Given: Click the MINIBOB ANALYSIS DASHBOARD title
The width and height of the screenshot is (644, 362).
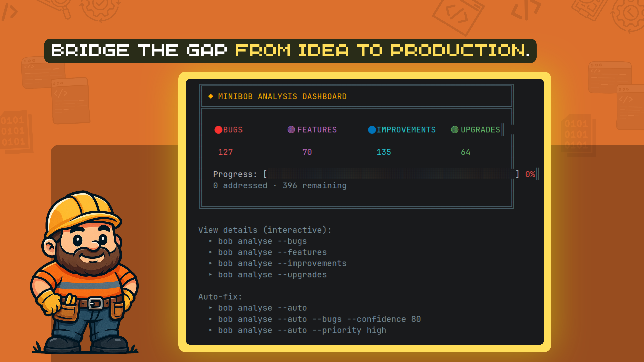Looking at the screenshot, I should 282,96.
